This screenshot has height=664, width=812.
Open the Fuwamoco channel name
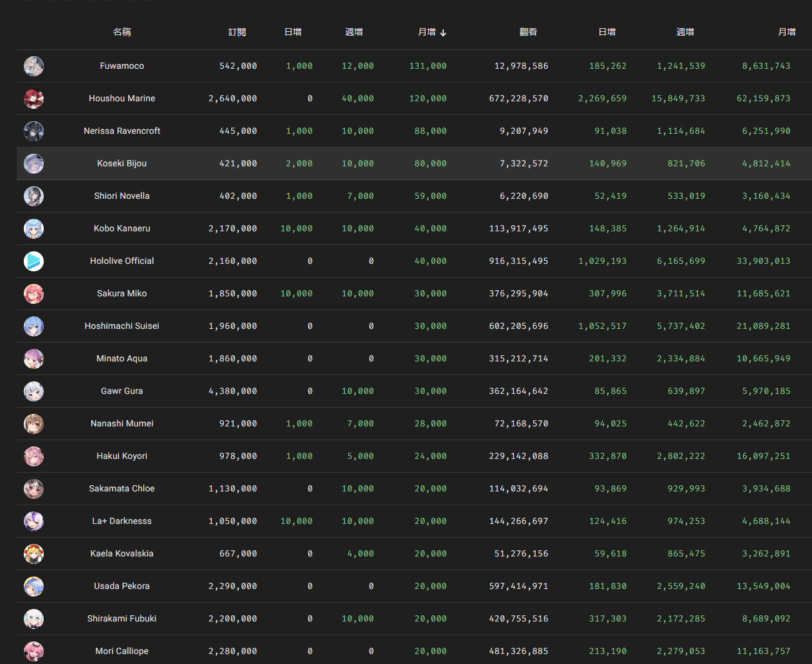point(122,66)
